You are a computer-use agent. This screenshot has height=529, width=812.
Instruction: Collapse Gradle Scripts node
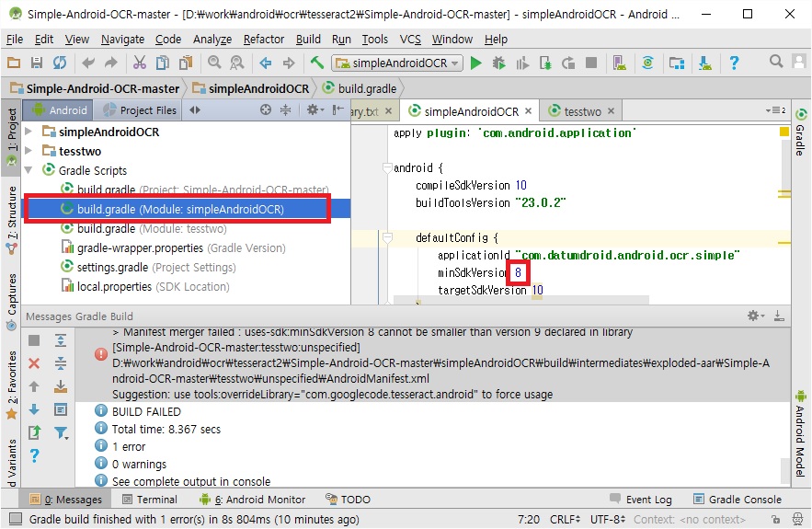pyautogui.click(x=29, y=170)
